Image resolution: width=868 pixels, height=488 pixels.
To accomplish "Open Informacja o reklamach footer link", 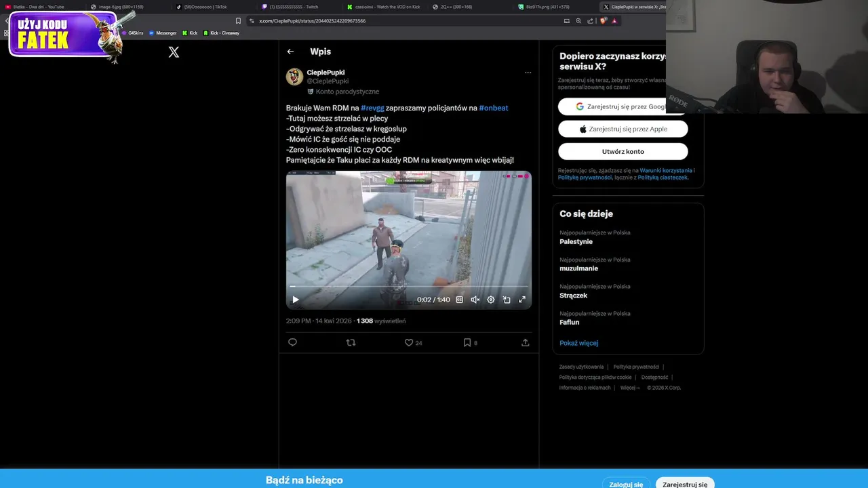I will coord(585,388).
